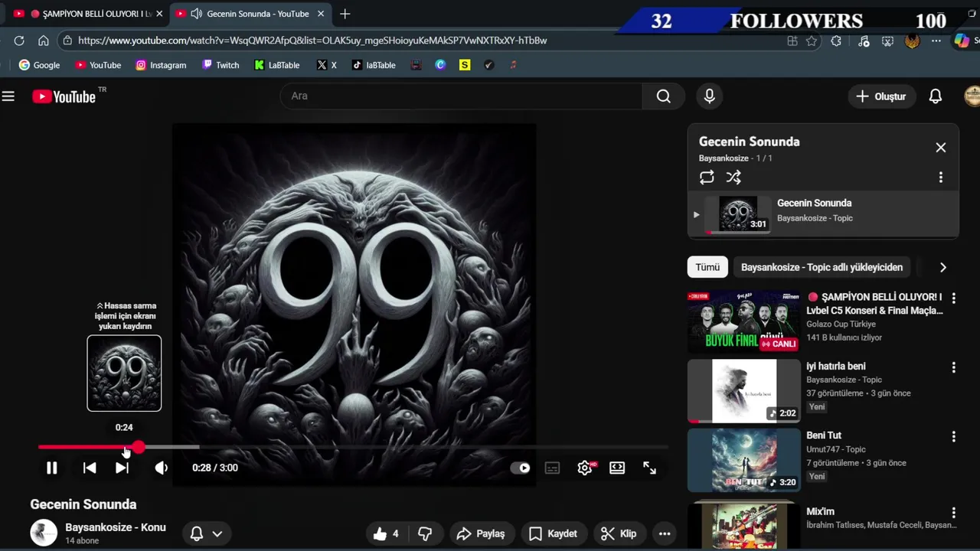
Task: Select Baysankosize - Topic adlı yükleyiciden chip
Action: click(822, 267)
